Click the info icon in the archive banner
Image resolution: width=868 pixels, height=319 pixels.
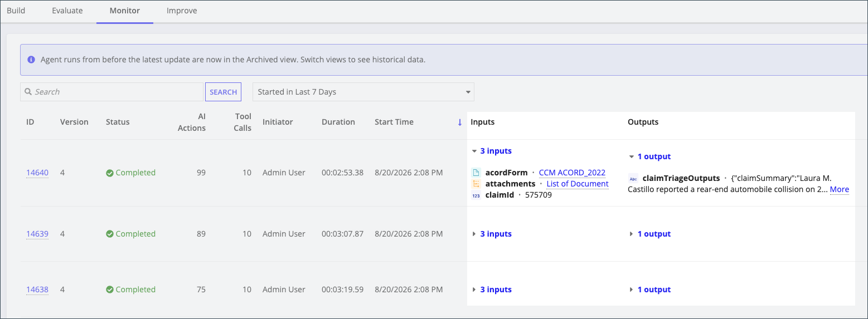pyautogui.click(x=31, y=60)
